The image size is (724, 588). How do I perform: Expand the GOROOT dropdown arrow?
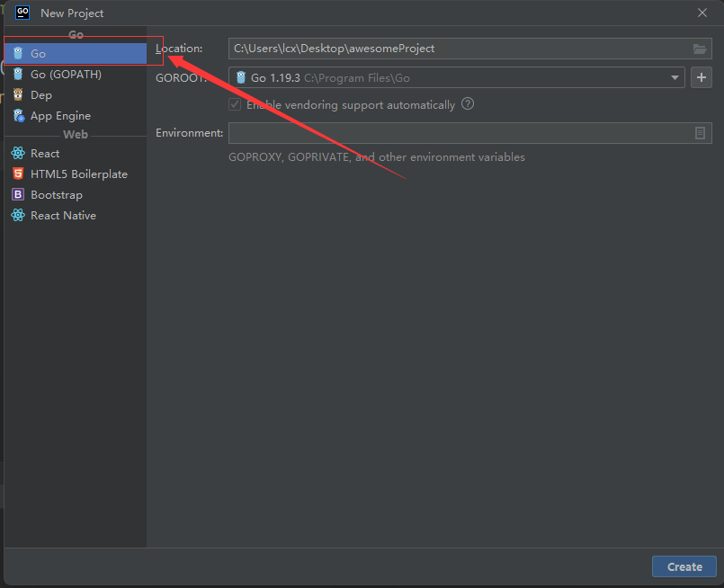click(675, 77)
